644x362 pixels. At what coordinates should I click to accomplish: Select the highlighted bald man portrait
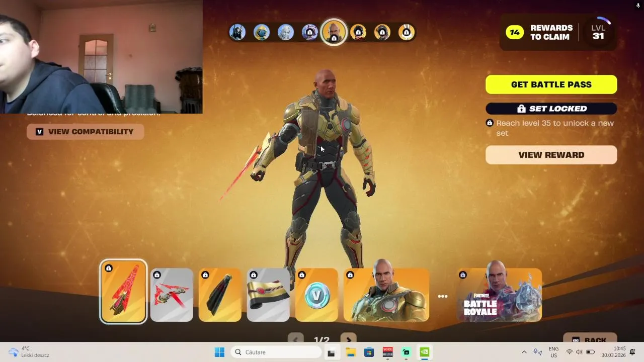pyautogui.click(x=334, y=32)
